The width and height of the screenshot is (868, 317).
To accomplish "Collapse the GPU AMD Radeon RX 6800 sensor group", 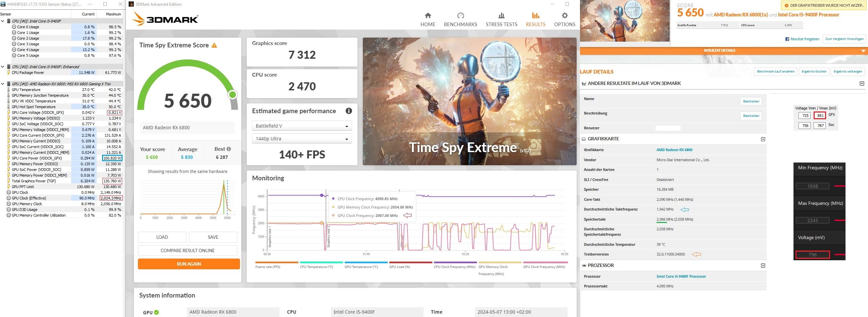I will [x=3, y=84].
